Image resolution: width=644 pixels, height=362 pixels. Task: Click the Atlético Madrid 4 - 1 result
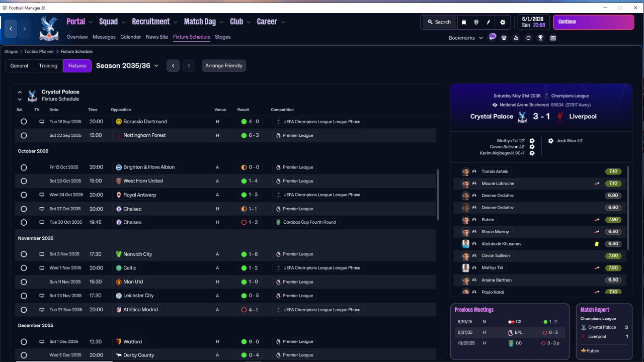[x=250, y=310]
